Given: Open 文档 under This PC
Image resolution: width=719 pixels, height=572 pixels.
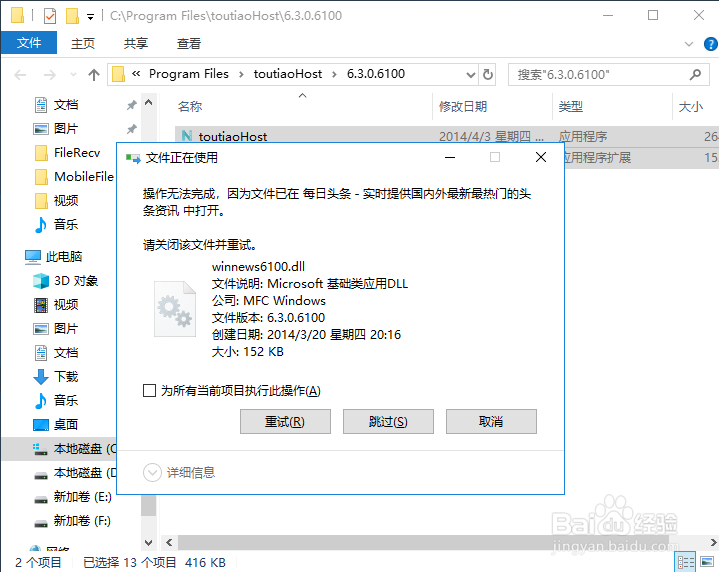Looking at the screenshot, I should pos(66,353).
